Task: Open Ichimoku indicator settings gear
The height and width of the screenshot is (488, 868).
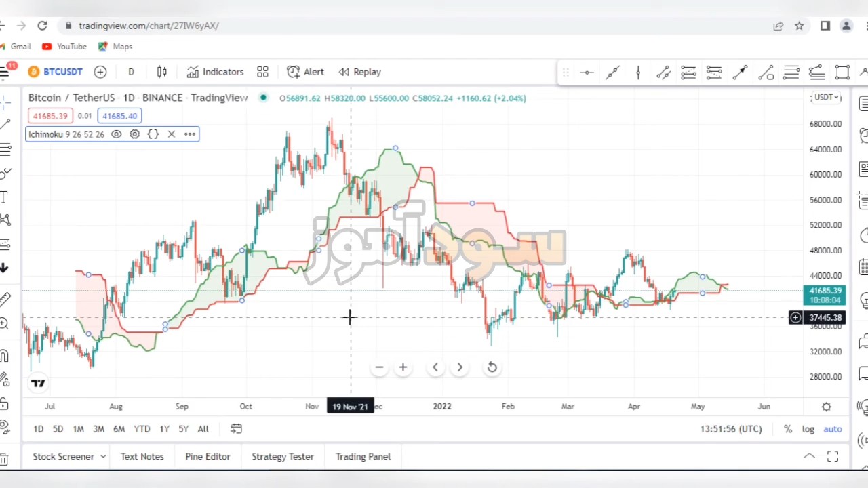Action: coord(135,134)
